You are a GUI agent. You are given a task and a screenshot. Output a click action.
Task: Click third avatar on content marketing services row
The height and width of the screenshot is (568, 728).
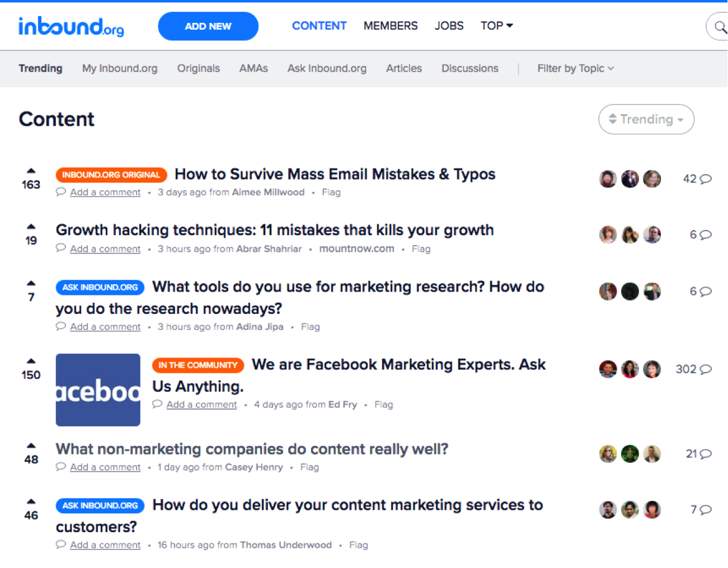click(652, 510)
